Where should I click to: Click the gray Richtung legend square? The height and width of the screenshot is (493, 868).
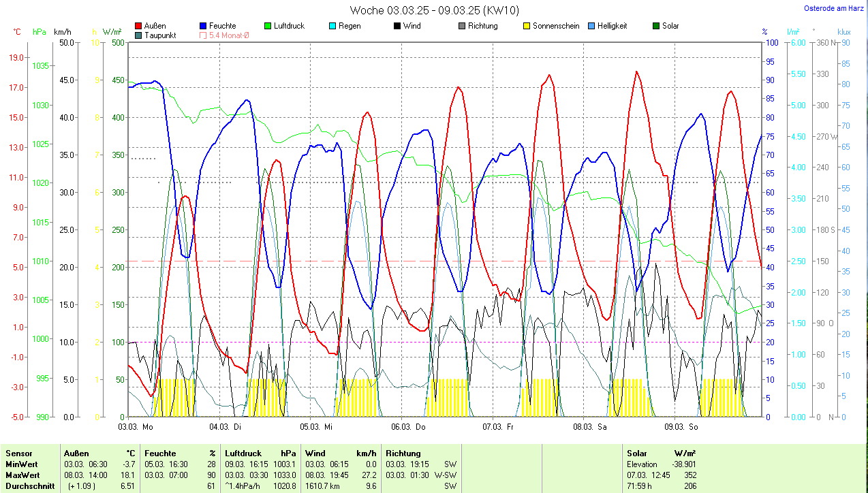[462, 26]
